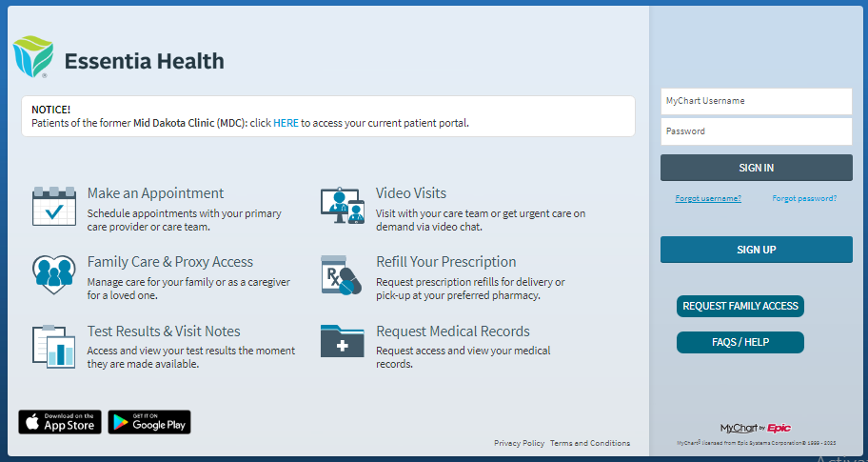Click the Refill Your Prescription Rx bottle icon
The image size is (868, 462).
(x=342, y=274)
